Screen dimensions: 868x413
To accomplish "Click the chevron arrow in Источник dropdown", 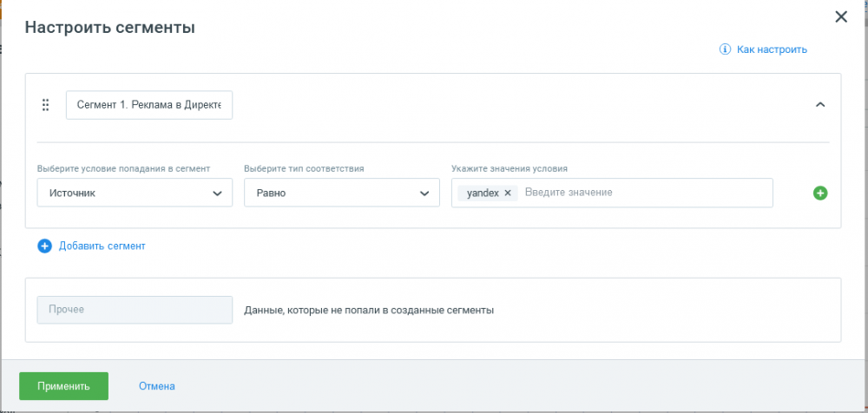I will 217,193.
